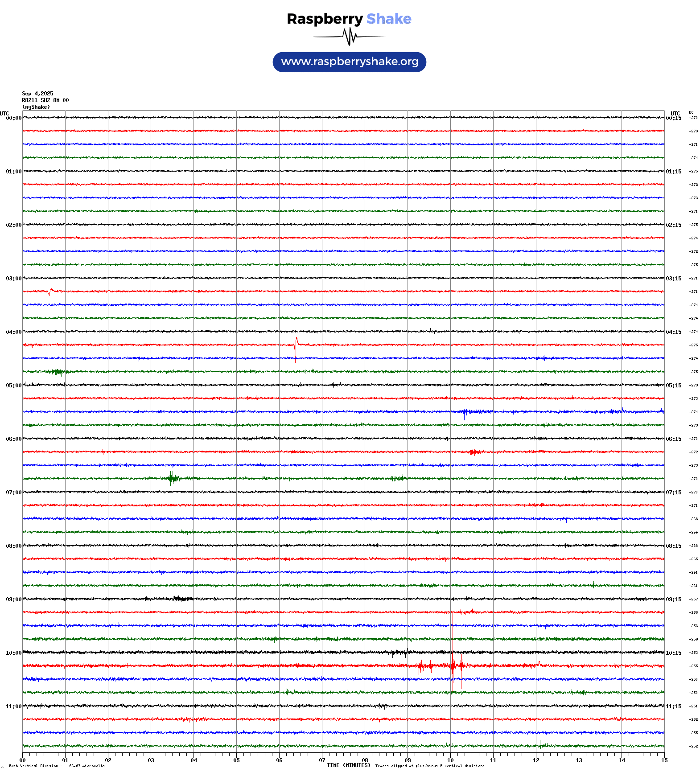Click the seismic waveform icon under the logo
This screenshot has height=772, width=700.
(349, 37)
